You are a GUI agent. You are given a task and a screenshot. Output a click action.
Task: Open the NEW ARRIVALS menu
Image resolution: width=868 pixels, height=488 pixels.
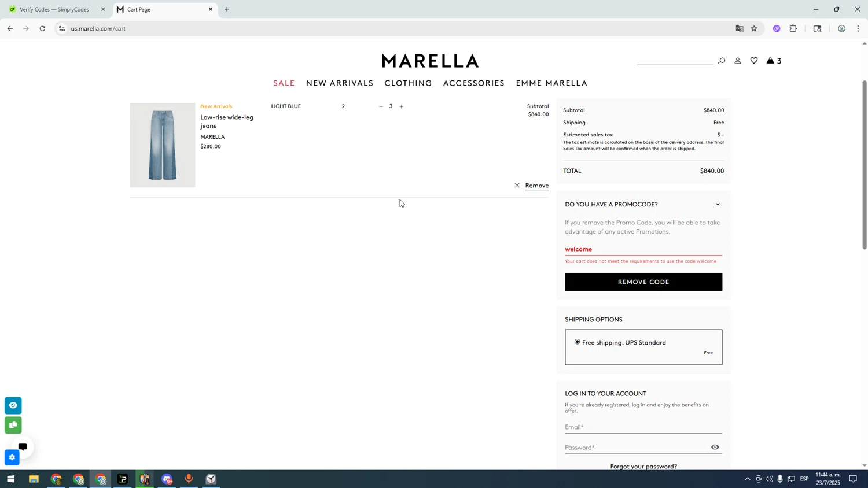click(x=340, y=83)
